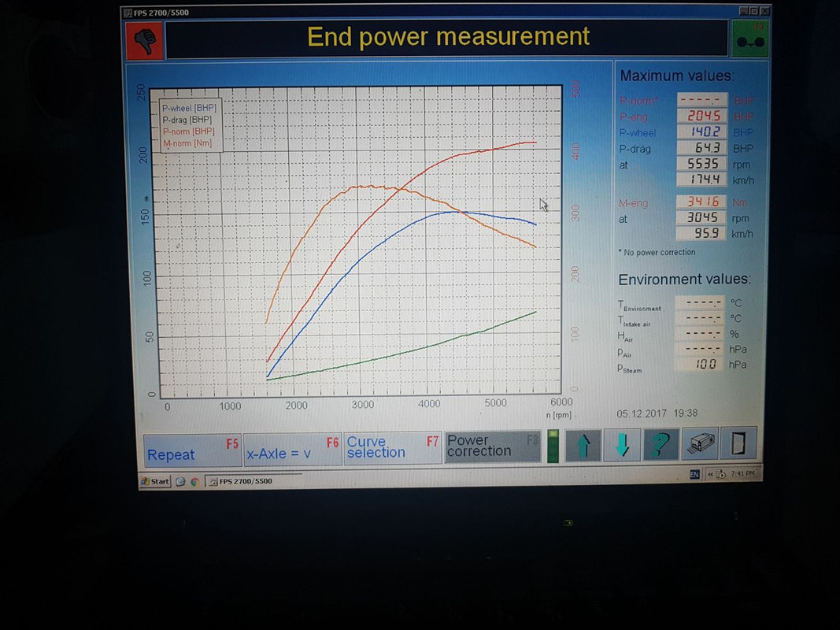Viewport: 840px width, 630px height.
Task: Click Power correction F8 button
Action: 493,447
